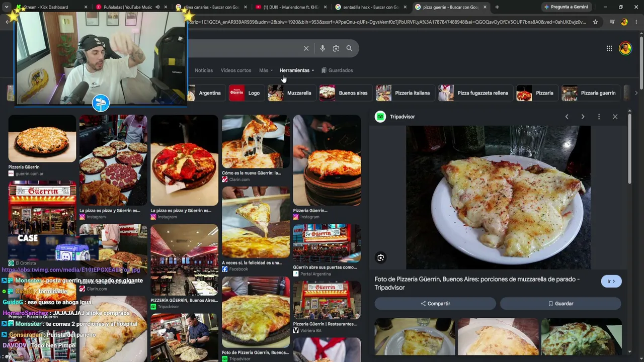Viewport: 644px width, 362px height.
Task: Click the 'Pregunta a Gemini' button
Action: (566, 7)
